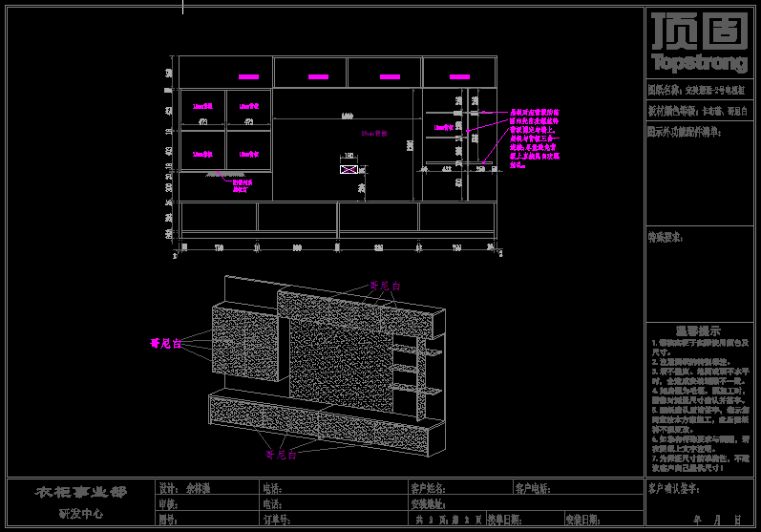Click the 特殊要求 section label
The height and width of the screenshot is (532, 761).
pos(666,238)
